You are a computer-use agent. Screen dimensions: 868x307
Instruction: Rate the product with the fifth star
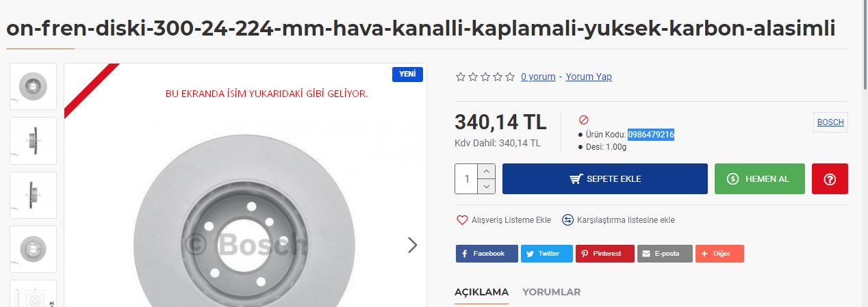coord(510,77)
